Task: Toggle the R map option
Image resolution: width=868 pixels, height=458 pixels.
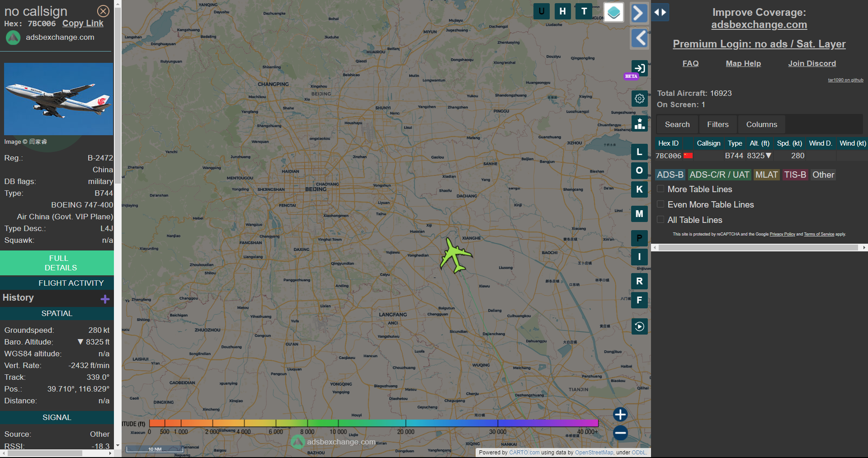Action: (639, 281)
